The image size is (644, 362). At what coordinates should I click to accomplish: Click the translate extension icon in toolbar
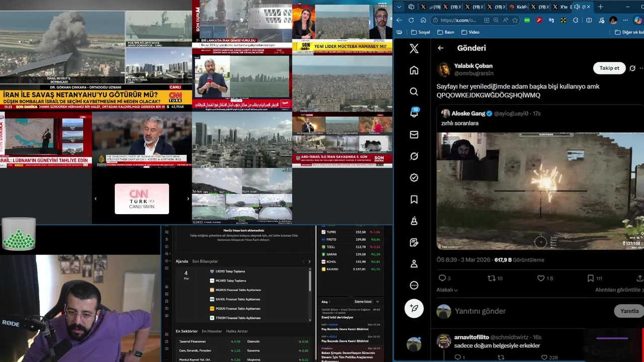point(551,20)
